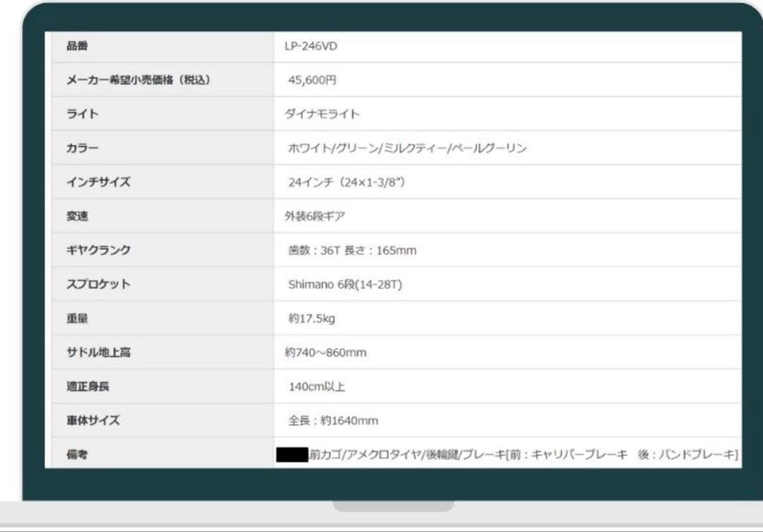The width and height of the screenshot is (763, 532).
Task: Select the 24インチ (24×1-3/8") size value
Action: pyautogui.click(x=346, y=182)
